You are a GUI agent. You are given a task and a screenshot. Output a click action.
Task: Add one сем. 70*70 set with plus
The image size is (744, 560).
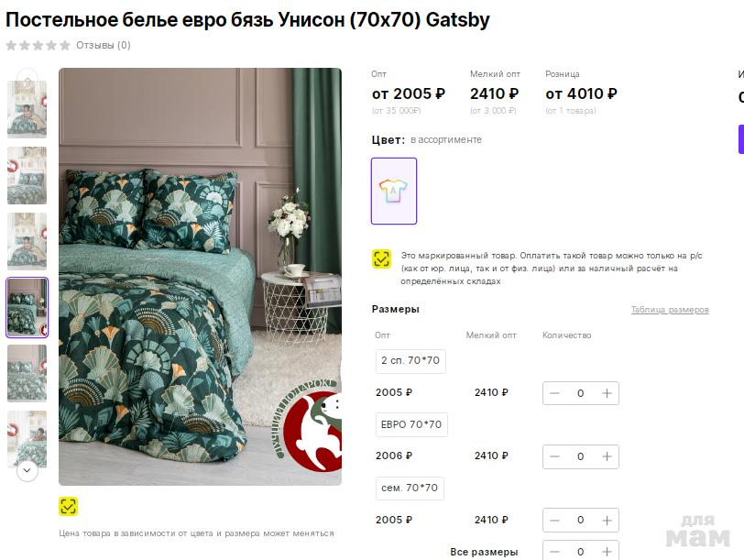click(x=607, y=521)
